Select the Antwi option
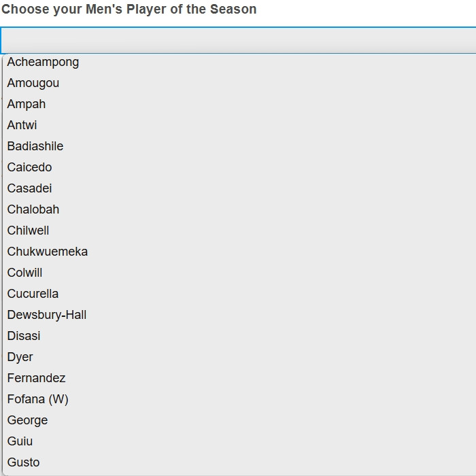Image resolution: width=476 pixels, height=476 pixels. click(239, 125)
